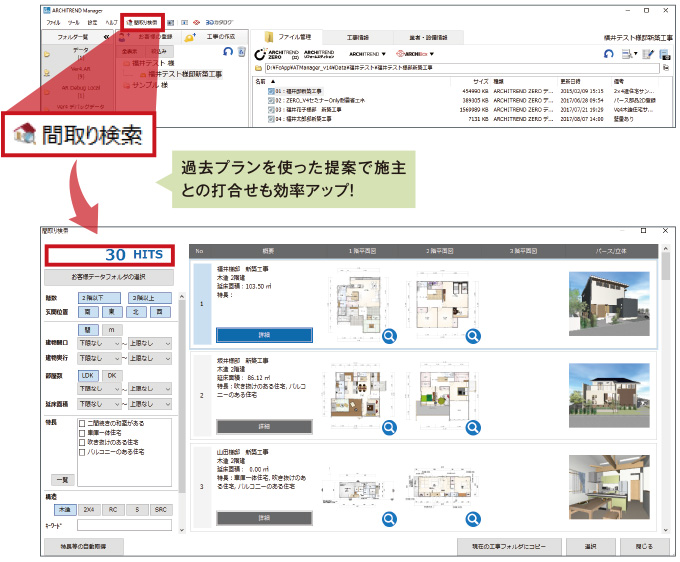
Task: Open the 建物奥行 lower limit dropdown
Action: [x=99, y=358]
